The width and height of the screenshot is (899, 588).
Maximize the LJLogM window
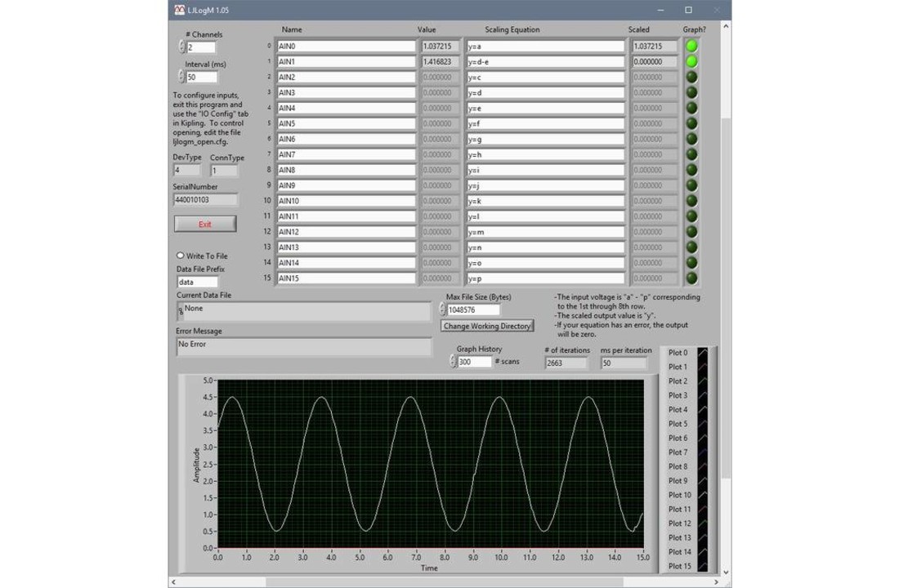pos(689,10)
